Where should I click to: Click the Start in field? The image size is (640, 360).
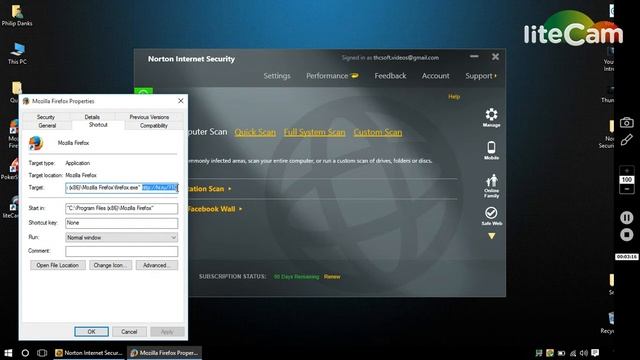point(122,208)
